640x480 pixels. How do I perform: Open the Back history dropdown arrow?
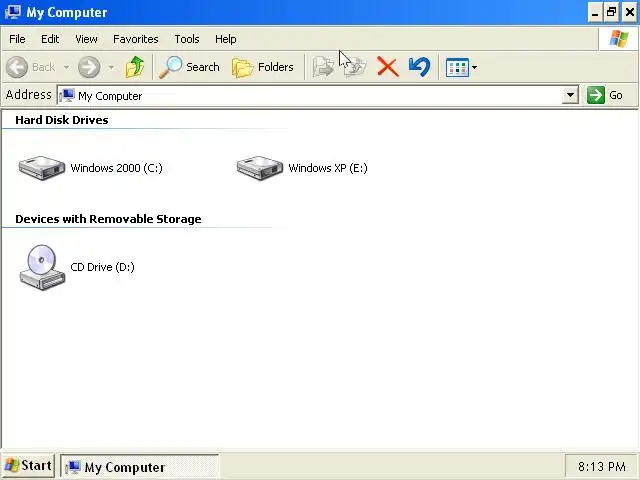click(x=66, y=67)
